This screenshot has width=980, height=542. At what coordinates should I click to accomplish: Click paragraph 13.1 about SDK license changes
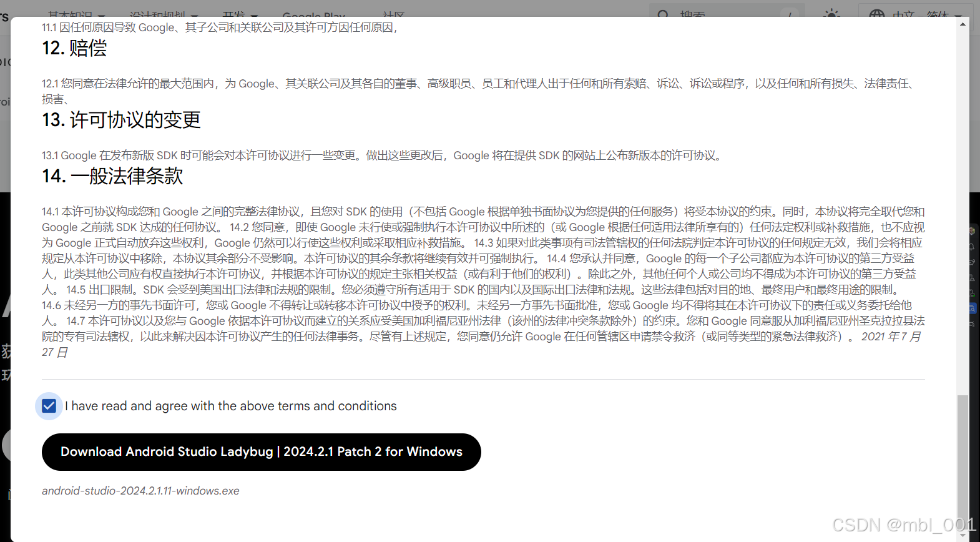pyautogui.click(x=382, y=155)
